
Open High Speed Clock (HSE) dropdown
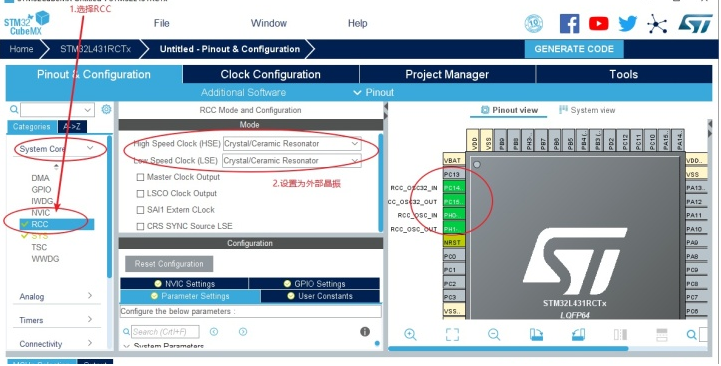292,143
